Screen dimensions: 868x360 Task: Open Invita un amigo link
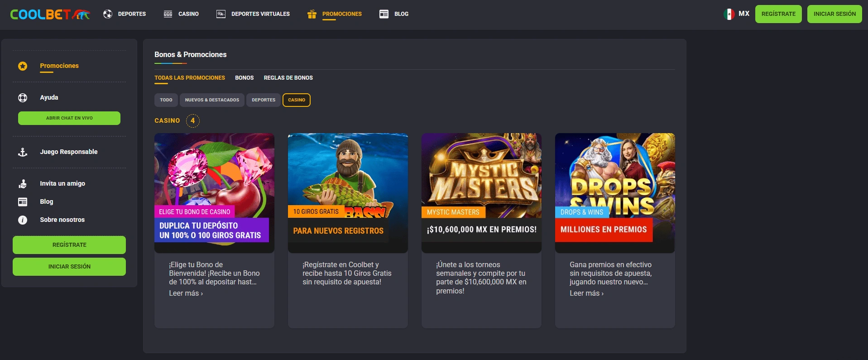tap(62, 183)
